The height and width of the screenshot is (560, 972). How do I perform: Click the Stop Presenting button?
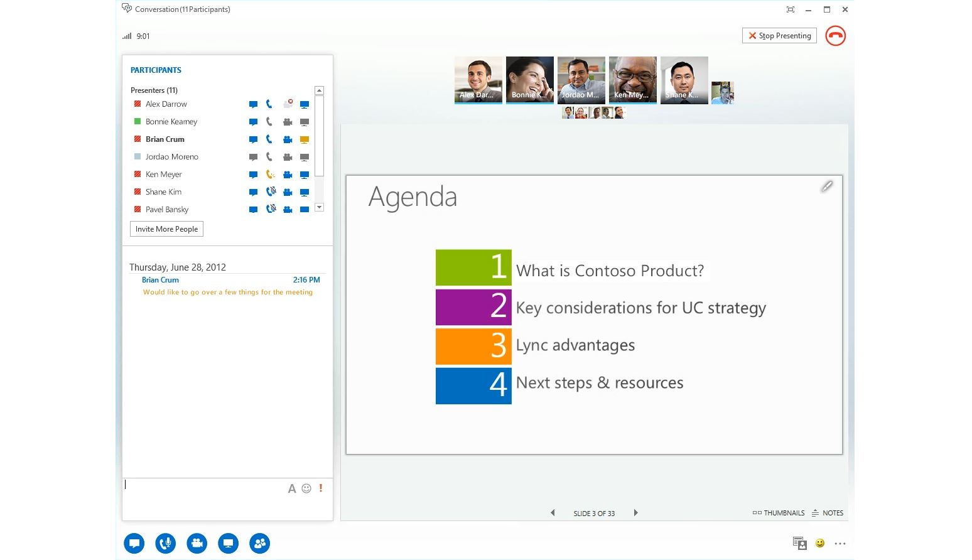(x=779, y=36)
